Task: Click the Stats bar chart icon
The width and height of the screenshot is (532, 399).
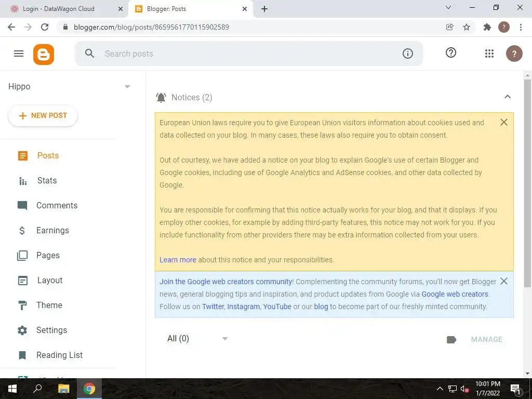Action: pyautogui.click(x=23, y=181)
